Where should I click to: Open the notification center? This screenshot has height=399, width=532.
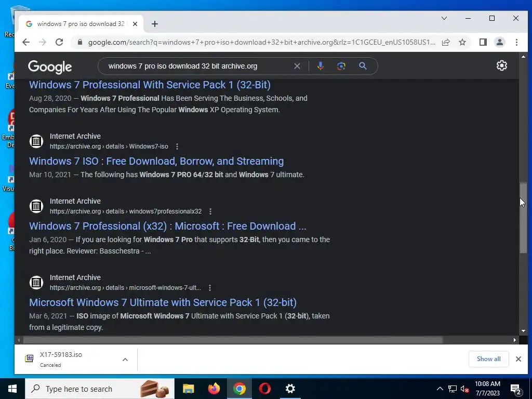point(516,389)
